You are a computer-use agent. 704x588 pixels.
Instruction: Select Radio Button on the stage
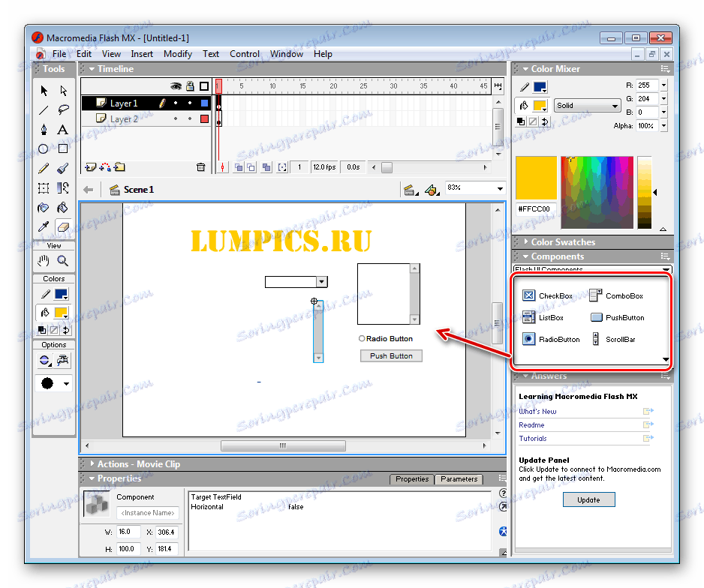pos(385,339)
